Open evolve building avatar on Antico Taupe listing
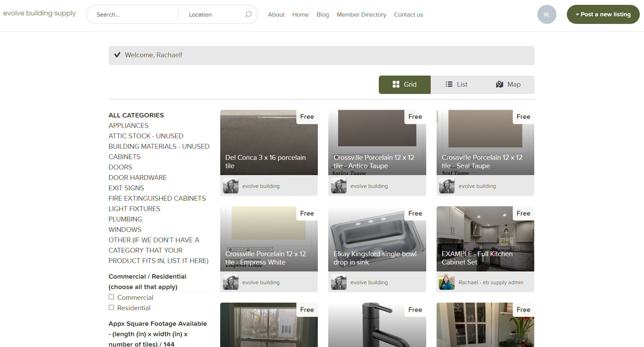Screen dimensions: 644x347 coord(338,186)
